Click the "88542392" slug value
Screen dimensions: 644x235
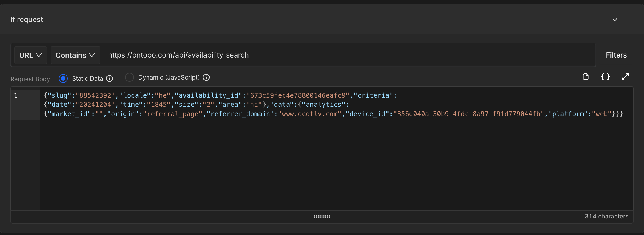point(95,95)
